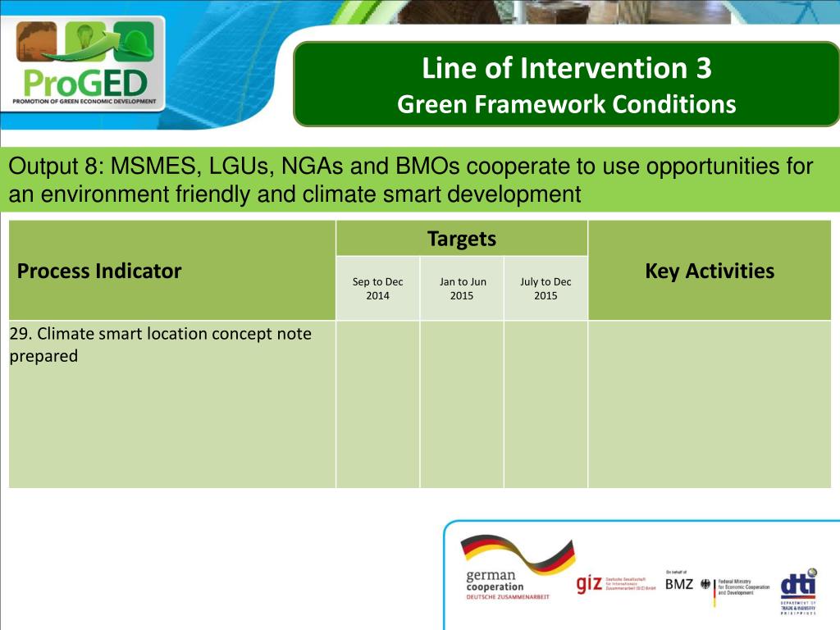Image resolution: width=840 pixels, height=630 pixels.
Task: Click the ProGED logo
Action: (x=83, y=64)
